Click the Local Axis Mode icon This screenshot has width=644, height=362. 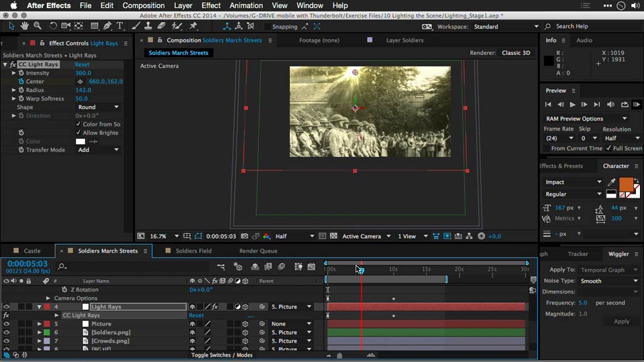pos(227,26)
